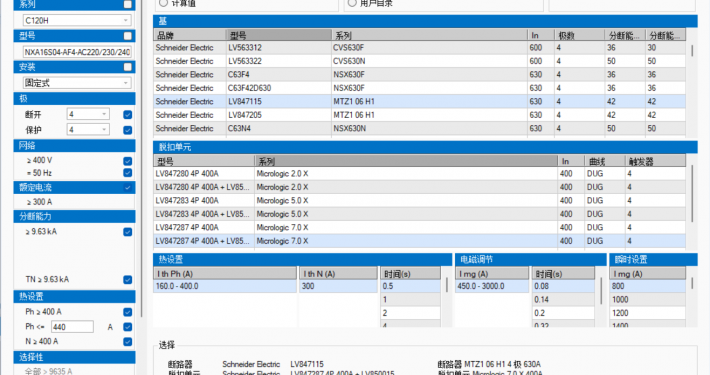Select breaker row C63F42D630

[419, 88]
